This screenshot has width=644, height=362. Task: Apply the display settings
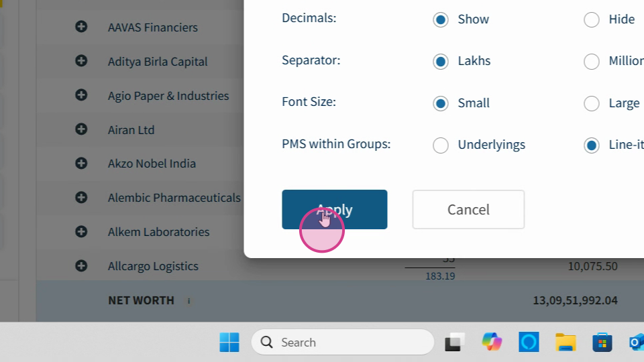[334, 209]
